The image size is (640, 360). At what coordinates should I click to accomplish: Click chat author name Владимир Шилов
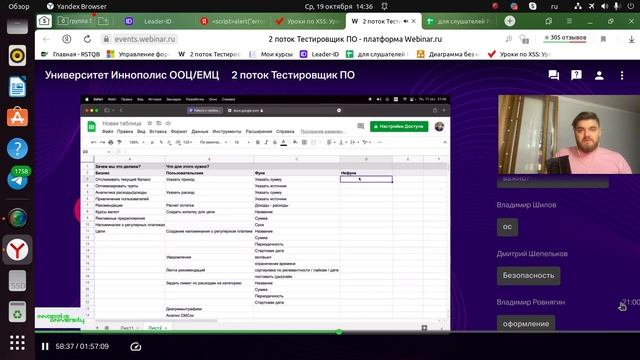[x=526, y=205]
